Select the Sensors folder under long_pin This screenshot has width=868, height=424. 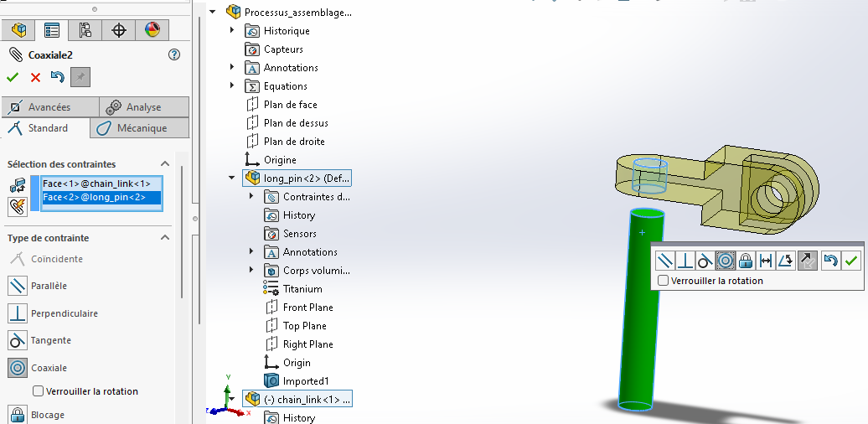[290, 234]
